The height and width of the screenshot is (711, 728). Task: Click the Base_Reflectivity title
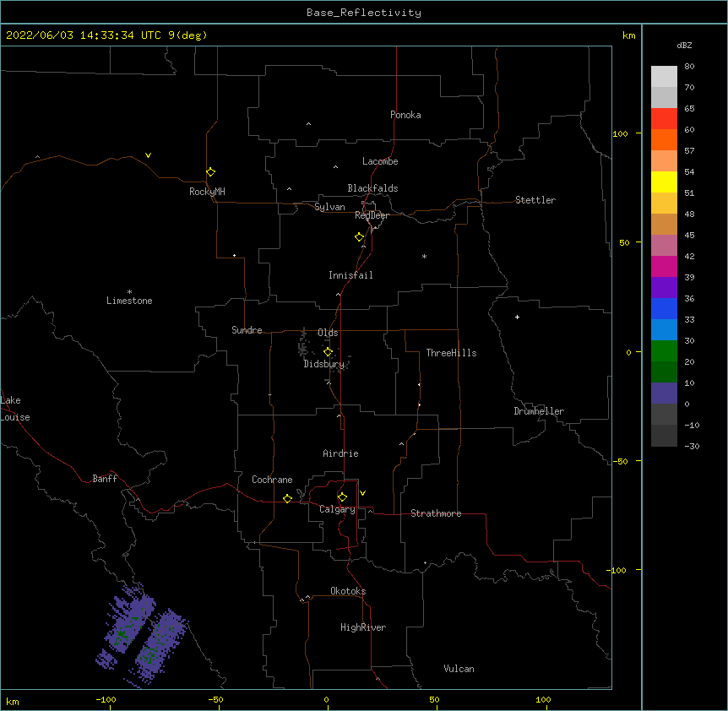pyautogui.click(x=364, y=13)
